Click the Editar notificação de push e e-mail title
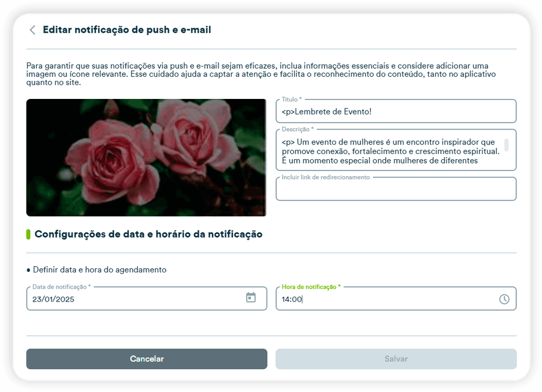The width and height of the screenshot is (542, 392). pos(127,30)
